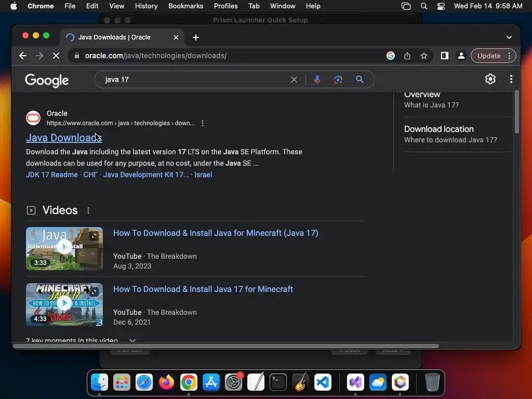Open Launchpad from the Dock
532x399 pixels.
pos(122,382)
